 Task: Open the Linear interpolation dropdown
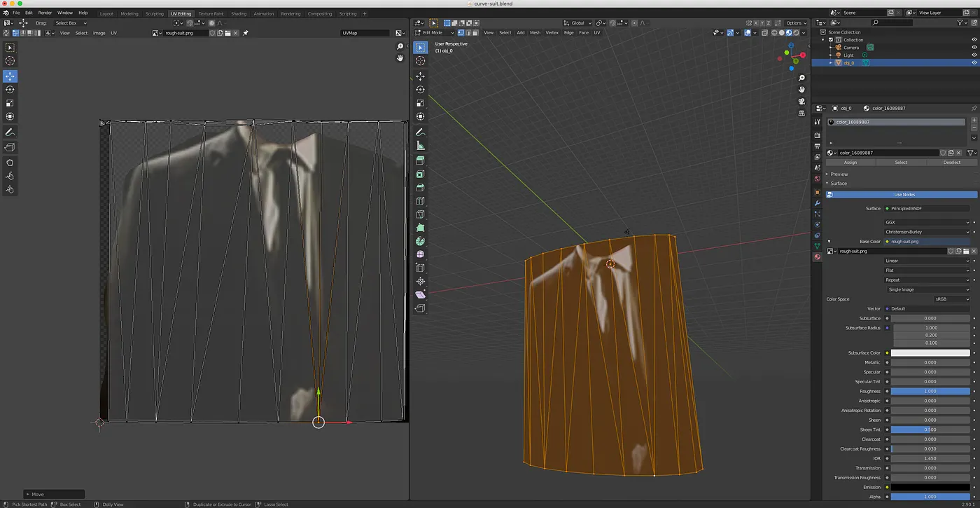tap(927, 261)
